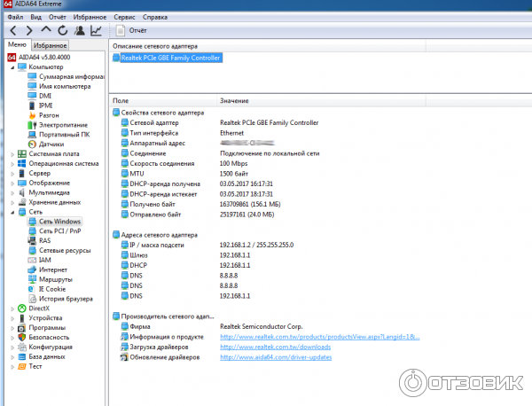532x406 pixels.
Task: Open the aida64.com driver-updates link
Action: [276, 357]
